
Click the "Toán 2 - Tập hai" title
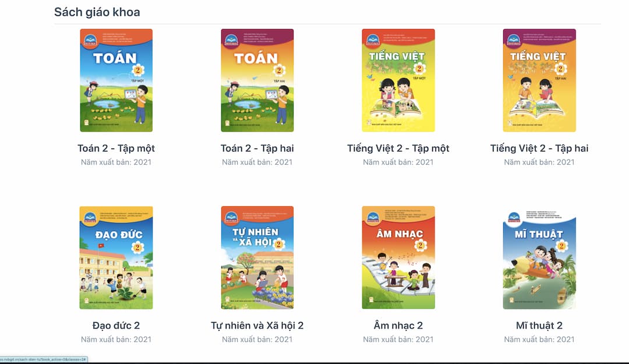coord(257,149)
